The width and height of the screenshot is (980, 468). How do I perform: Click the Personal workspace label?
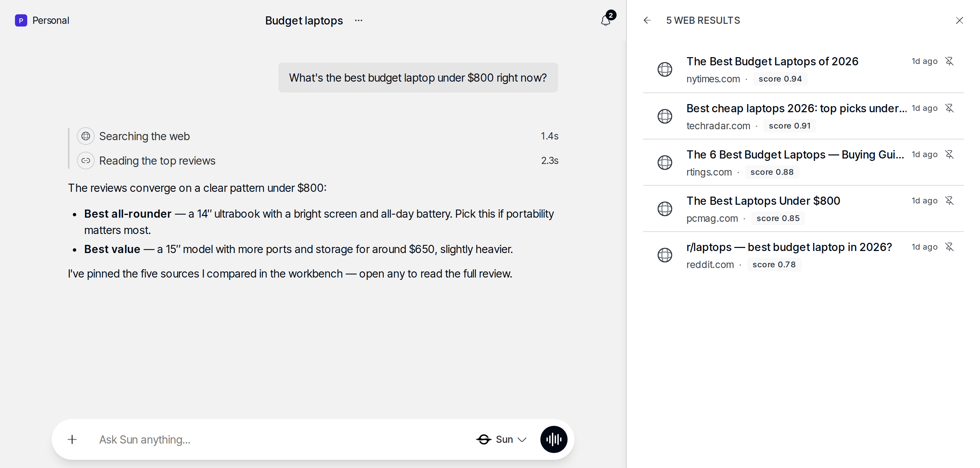51,20
